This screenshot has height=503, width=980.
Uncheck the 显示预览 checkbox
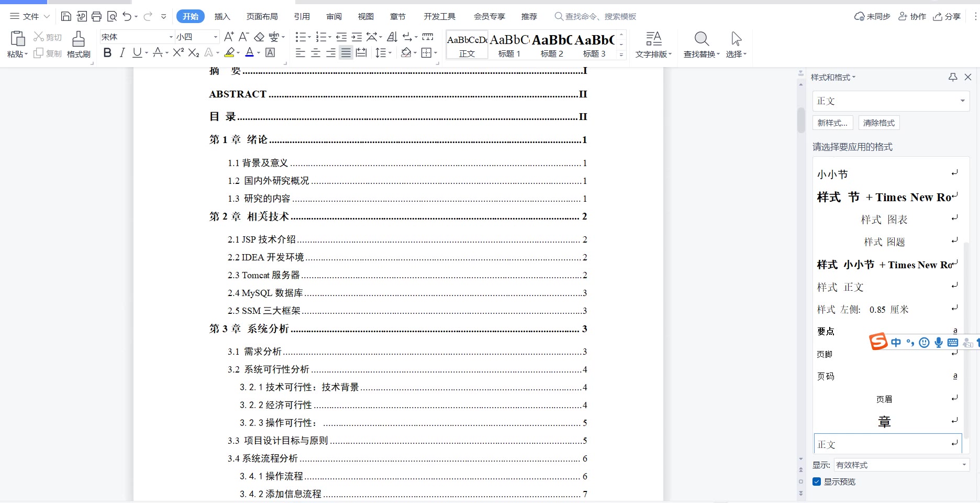817,482
